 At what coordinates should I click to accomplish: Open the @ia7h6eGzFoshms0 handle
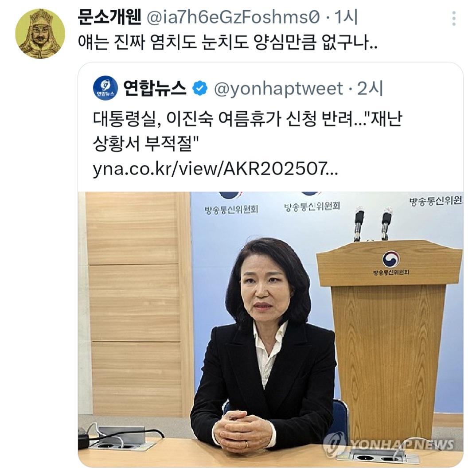[233, 17]
